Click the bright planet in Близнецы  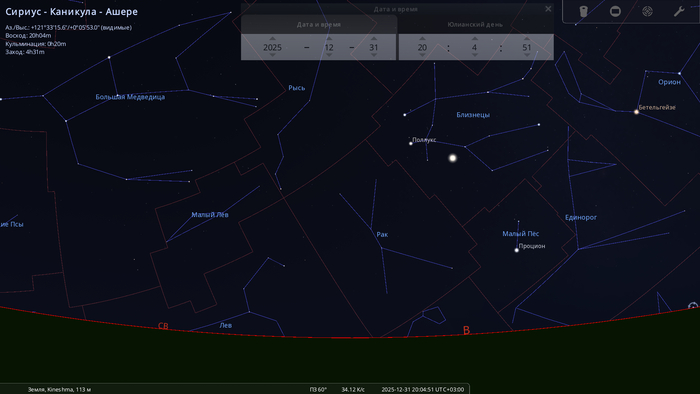[453, 158]
